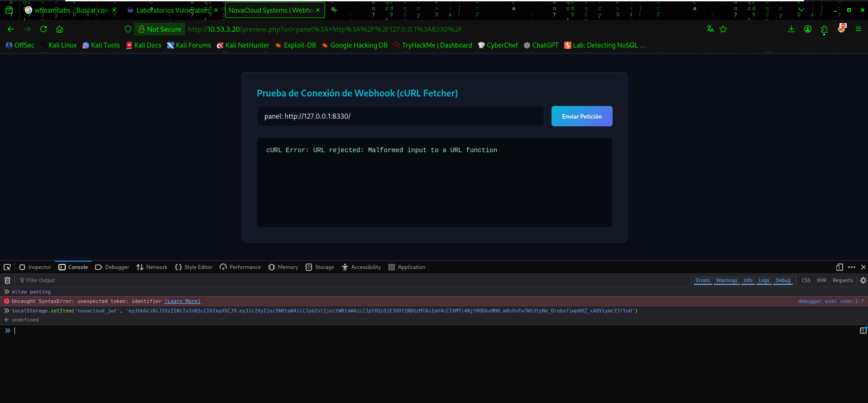Activate the element picker in DevTools
The height and width of the screenshot is (403, 868).
pyautogui.click(x=7, y=267)
